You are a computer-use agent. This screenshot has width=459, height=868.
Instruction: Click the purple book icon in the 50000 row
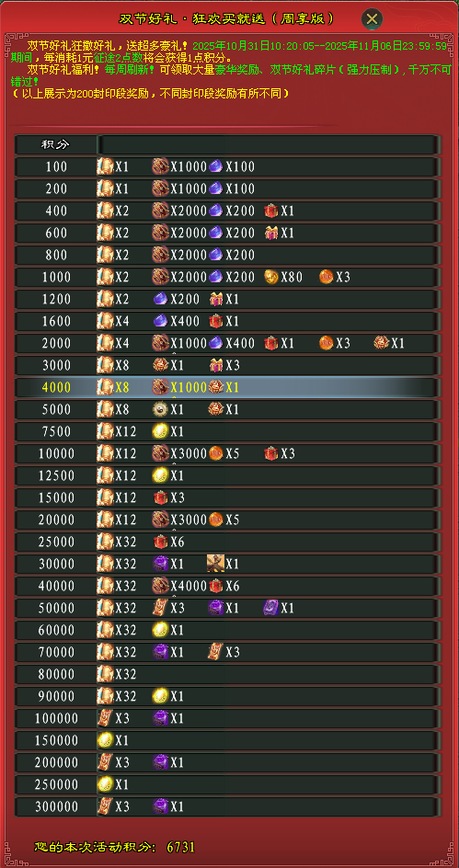(270, 608)
